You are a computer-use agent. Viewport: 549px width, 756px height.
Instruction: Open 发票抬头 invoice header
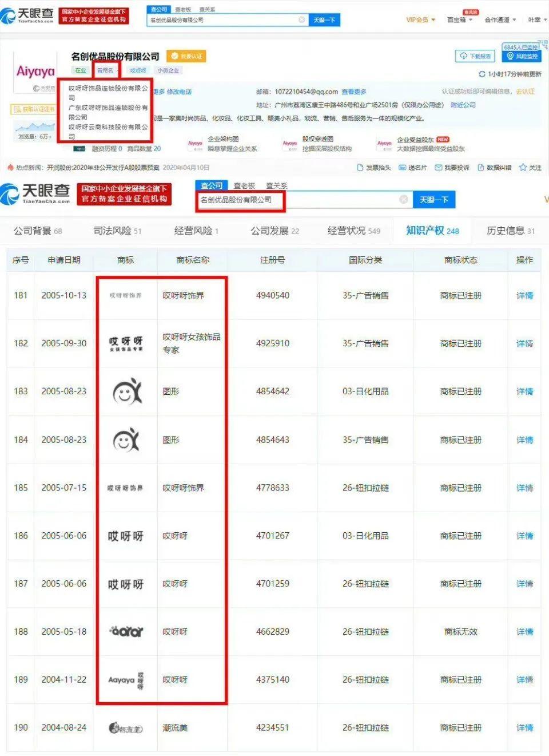(374, 167)
